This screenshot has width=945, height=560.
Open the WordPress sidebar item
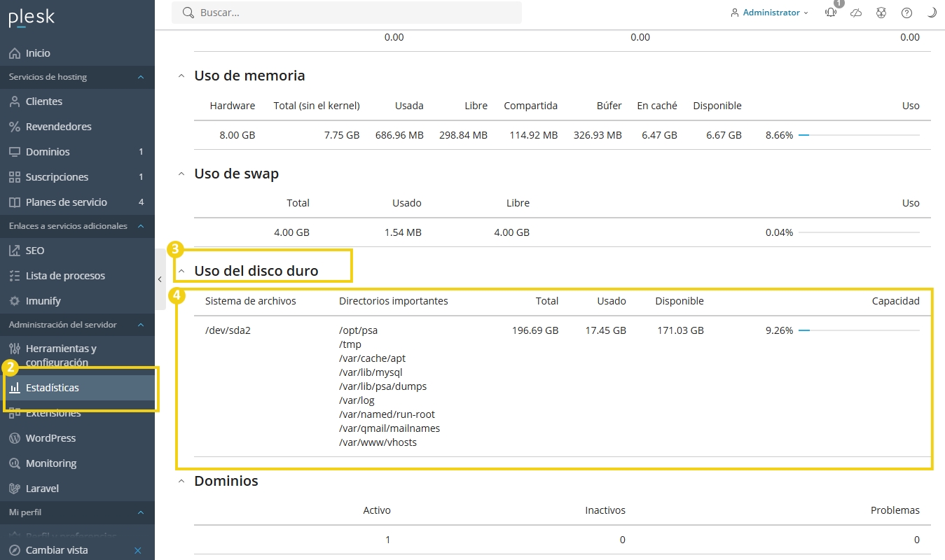pyautogui.click(x=50, y=438)
